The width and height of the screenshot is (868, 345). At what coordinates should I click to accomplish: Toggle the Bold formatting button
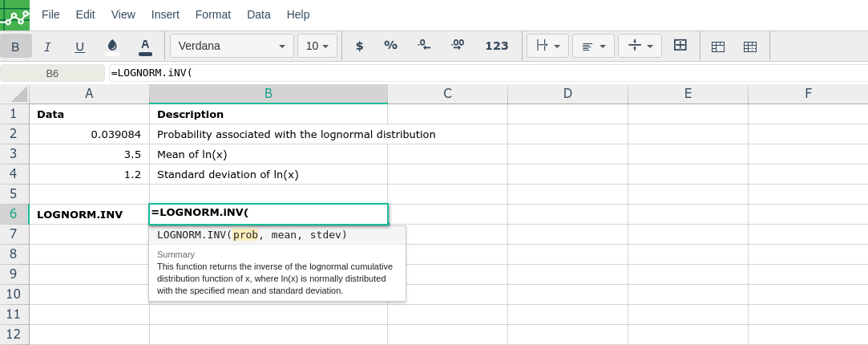click(16, 47)
